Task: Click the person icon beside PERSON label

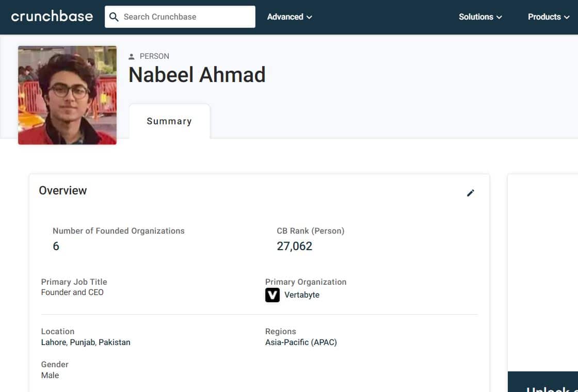Action: pos(131,56)
